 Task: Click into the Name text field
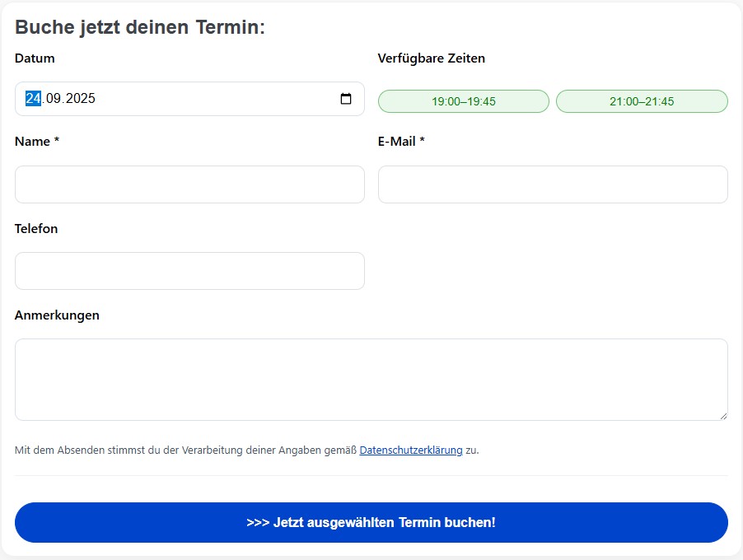(x=189, y=184)
